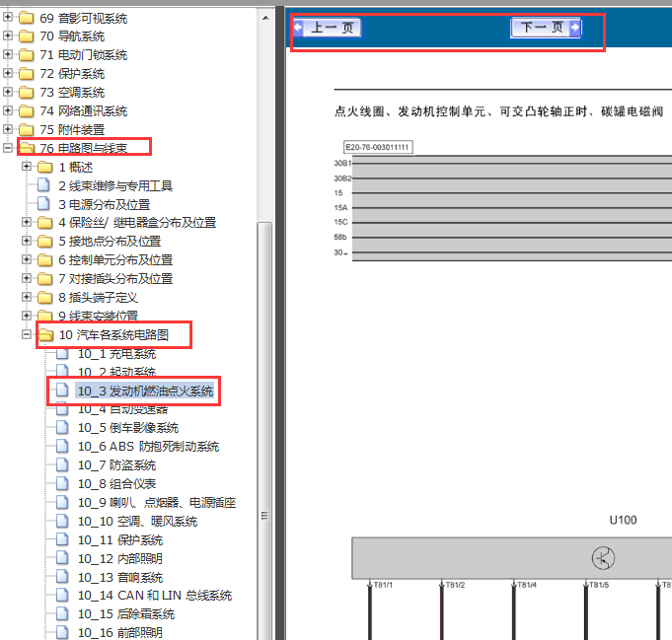
Task: Expand the 7 对接插头分布及位置 node
Action: [27, 278]
